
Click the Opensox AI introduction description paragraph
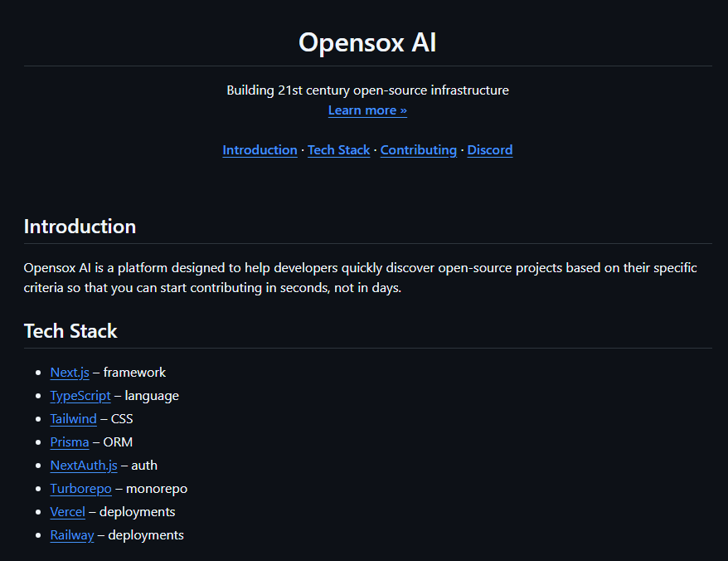click(x=360, y=278)
